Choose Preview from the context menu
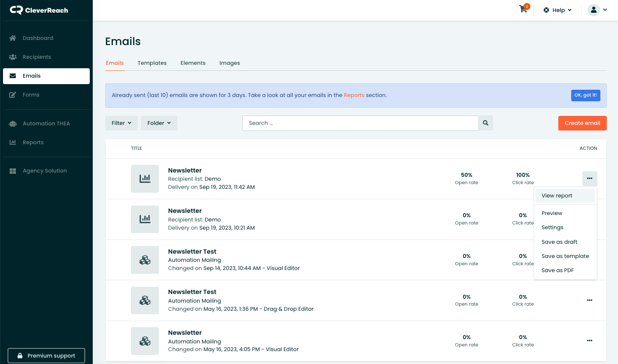The width and height of the screenshot is (618, 364). coord(565,213)
